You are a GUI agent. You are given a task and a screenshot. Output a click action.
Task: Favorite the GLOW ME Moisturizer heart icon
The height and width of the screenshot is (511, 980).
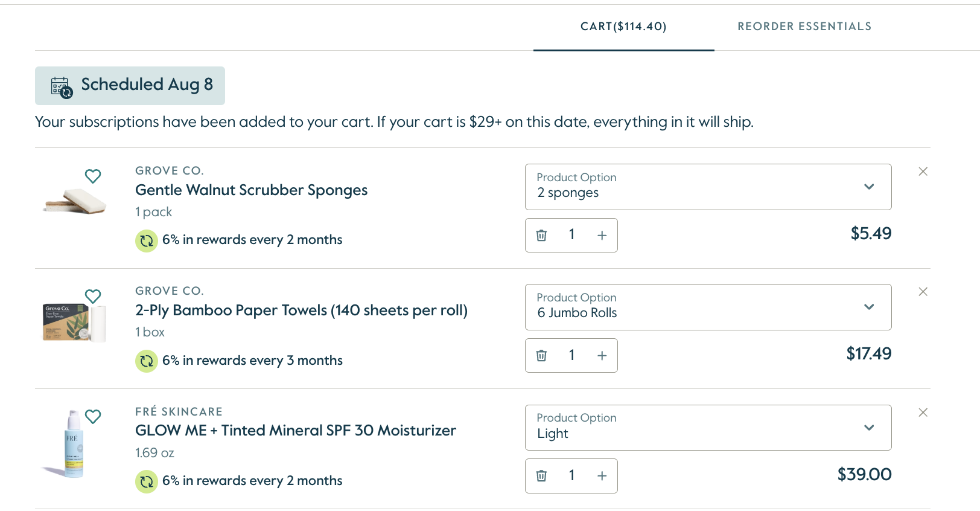(93, 417)
